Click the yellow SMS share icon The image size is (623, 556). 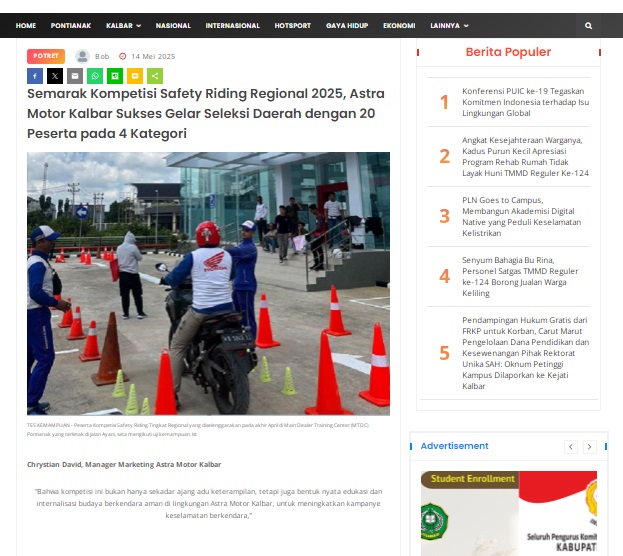pos(135,76)
